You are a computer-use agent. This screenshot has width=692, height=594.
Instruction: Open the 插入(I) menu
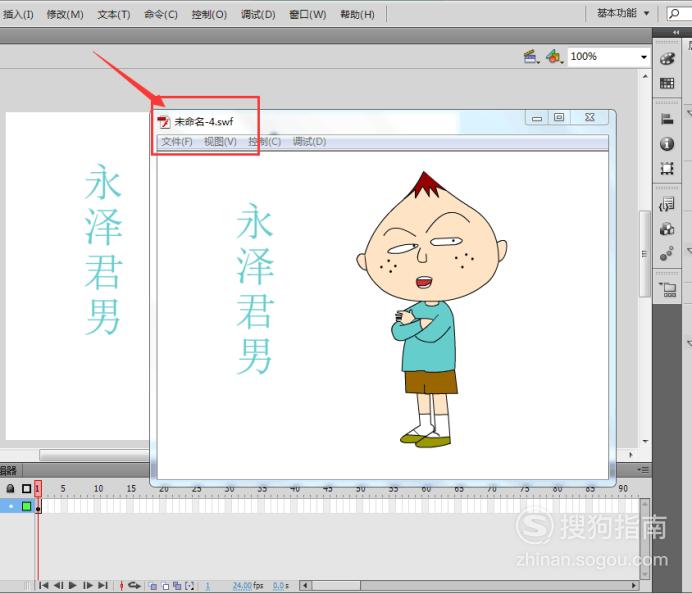(x=18, y=15)
